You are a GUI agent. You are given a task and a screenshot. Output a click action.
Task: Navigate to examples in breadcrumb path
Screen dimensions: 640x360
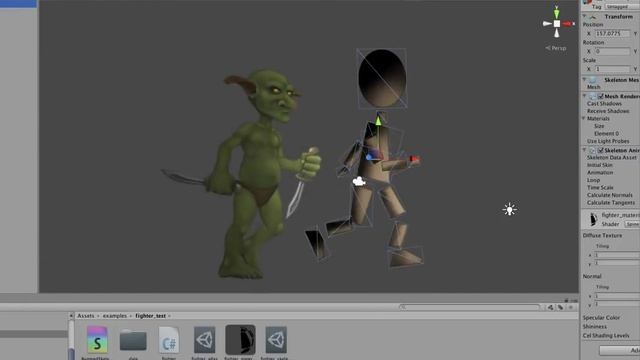click(115, 316)
